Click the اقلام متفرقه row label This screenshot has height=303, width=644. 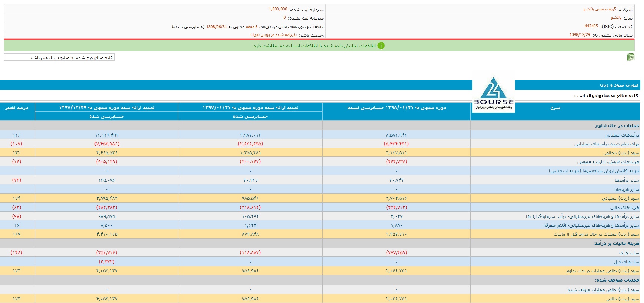(591, 225)
